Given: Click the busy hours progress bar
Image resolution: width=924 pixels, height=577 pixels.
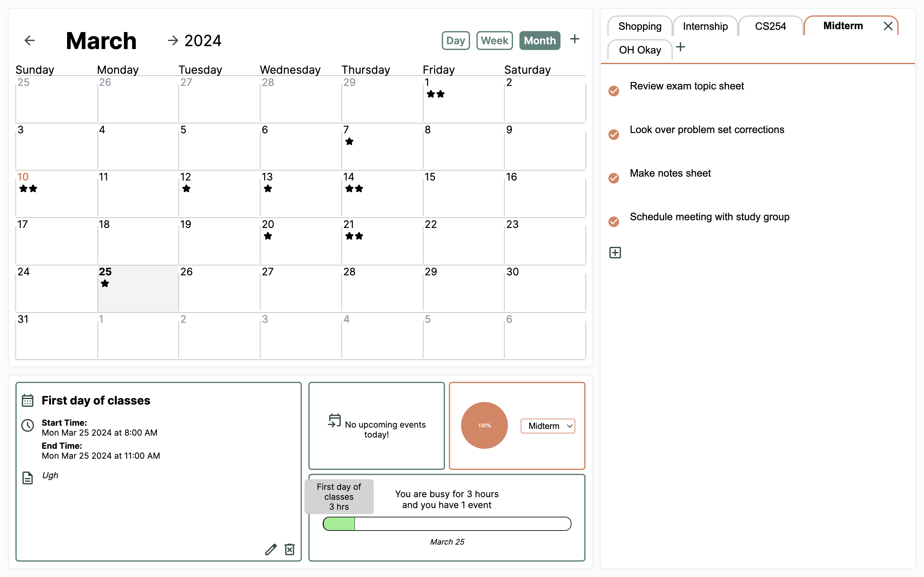Looking at the screenshot, I should point(447,523).
